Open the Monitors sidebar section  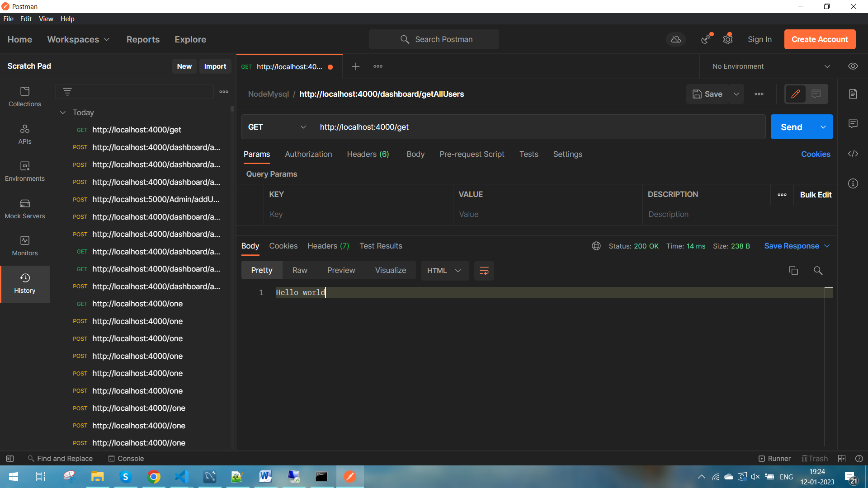pos(25,246)
